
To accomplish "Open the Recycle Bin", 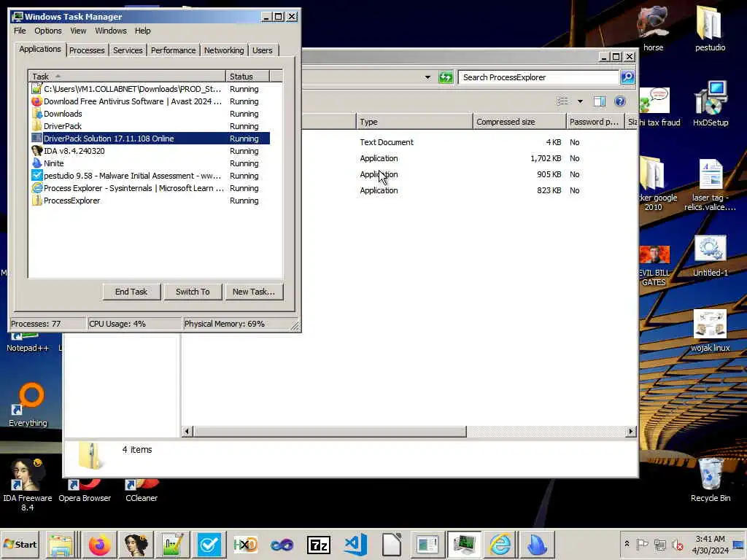I will click(x=711, y=479).
